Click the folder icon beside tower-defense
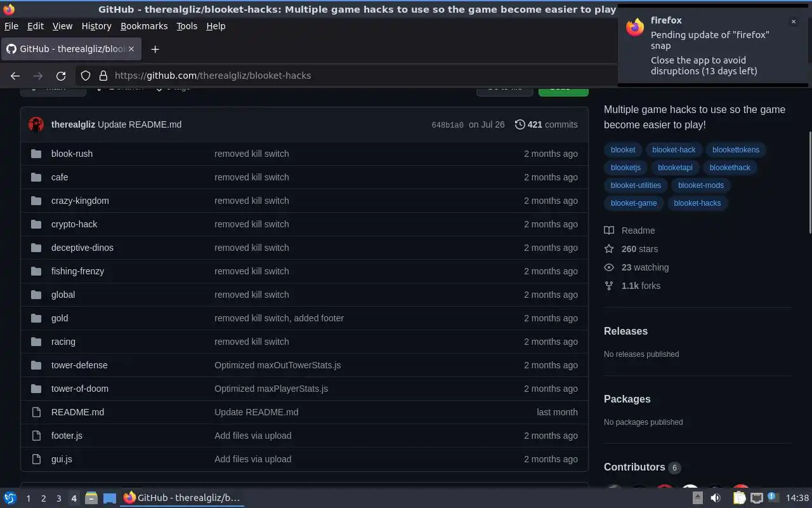The height and width of the screenshot is (508, 812). (x=36, y=365)
